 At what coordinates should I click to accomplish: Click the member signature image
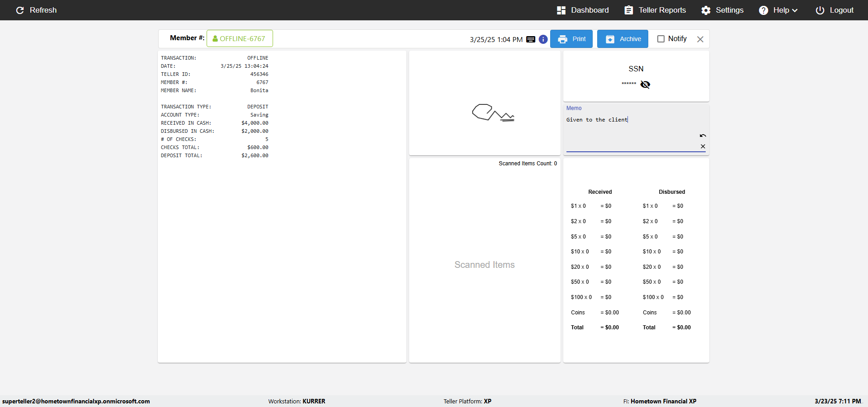tap(493, 112)
